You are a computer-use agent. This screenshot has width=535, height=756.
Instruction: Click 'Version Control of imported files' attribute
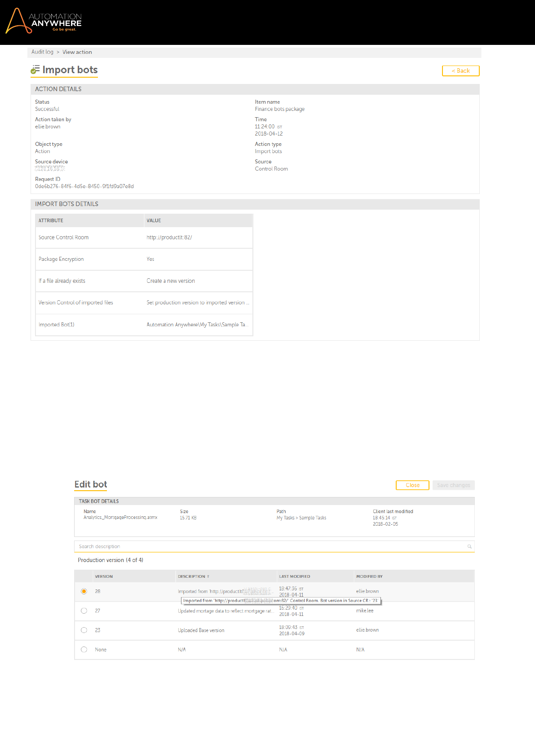(x=76, y=303)
